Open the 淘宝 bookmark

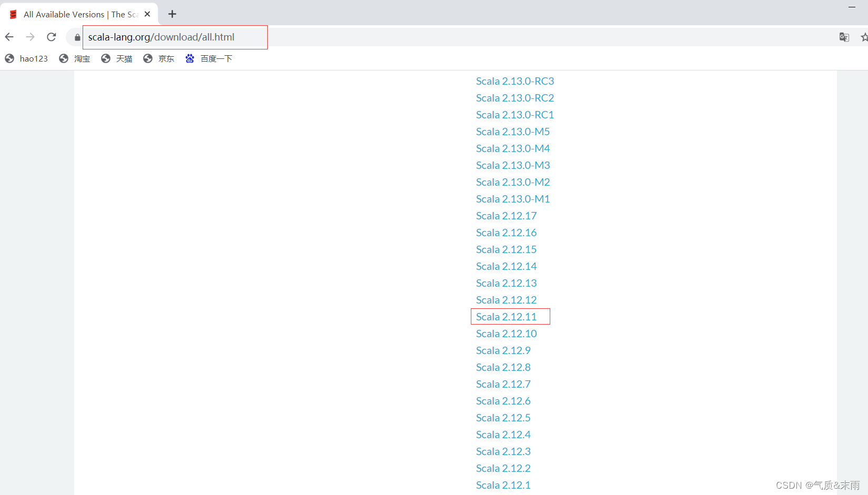click(x=75, y=58)
